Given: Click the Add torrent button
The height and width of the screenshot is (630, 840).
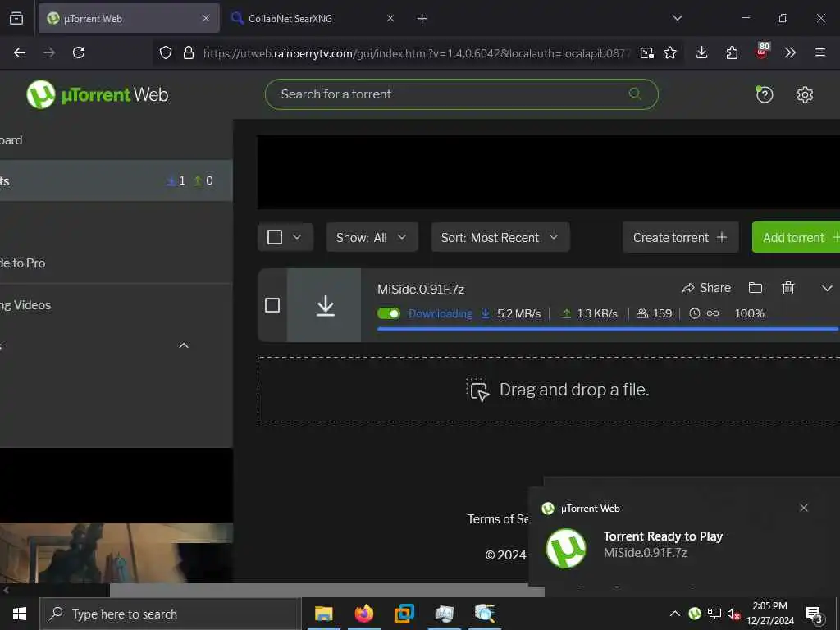Looking at the screenshot, I should click(x=796, y=237).
